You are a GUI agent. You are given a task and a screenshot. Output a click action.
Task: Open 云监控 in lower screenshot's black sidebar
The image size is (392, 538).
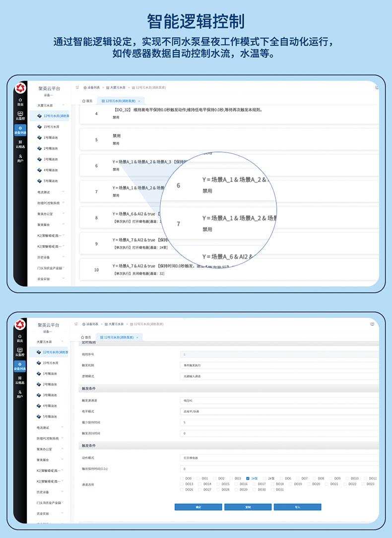coord(20,352)
